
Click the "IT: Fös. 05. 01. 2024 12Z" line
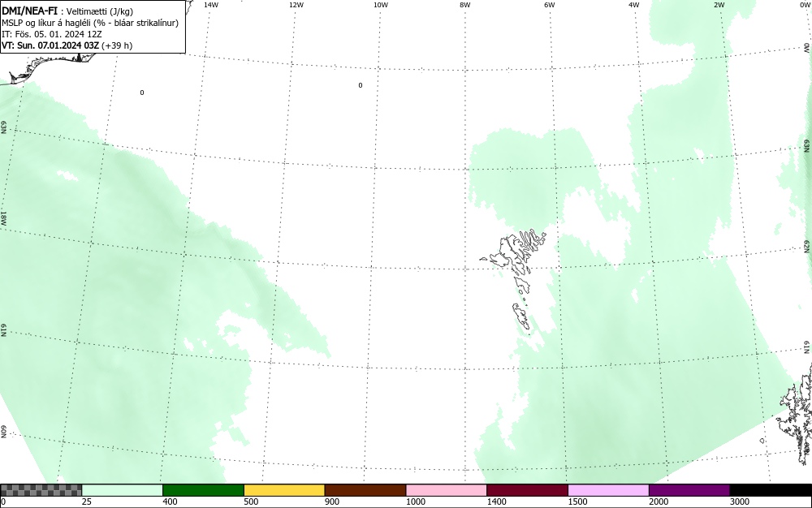tap(52, 34)
